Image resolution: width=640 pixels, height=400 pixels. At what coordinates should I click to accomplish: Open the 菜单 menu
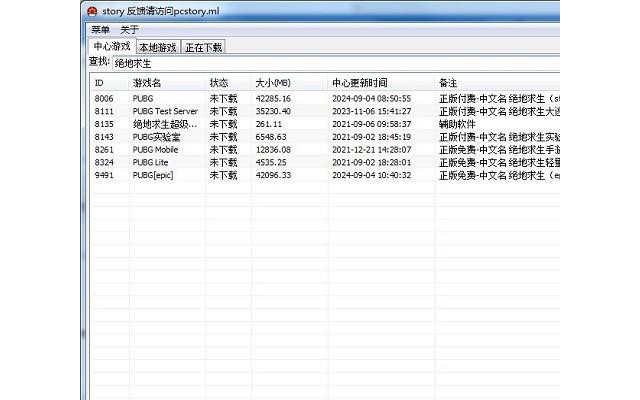[100, 30]
